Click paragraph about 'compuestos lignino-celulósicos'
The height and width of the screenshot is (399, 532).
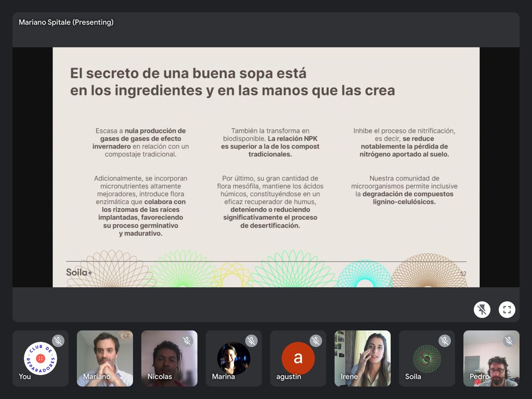click(x=404, y=190)
